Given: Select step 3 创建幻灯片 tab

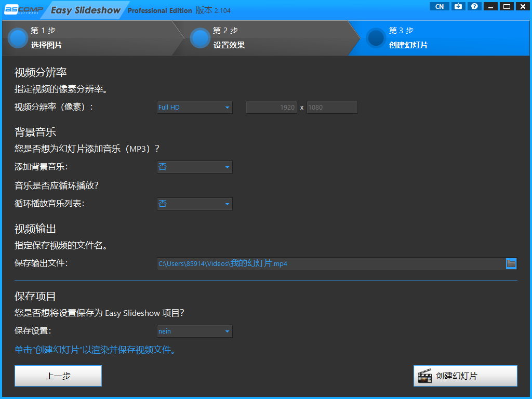Looking at the screenshot, I should coord(440,38).
